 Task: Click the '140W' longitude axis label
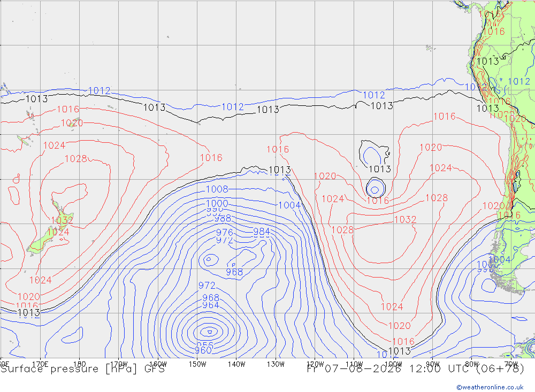coord(237,364)
